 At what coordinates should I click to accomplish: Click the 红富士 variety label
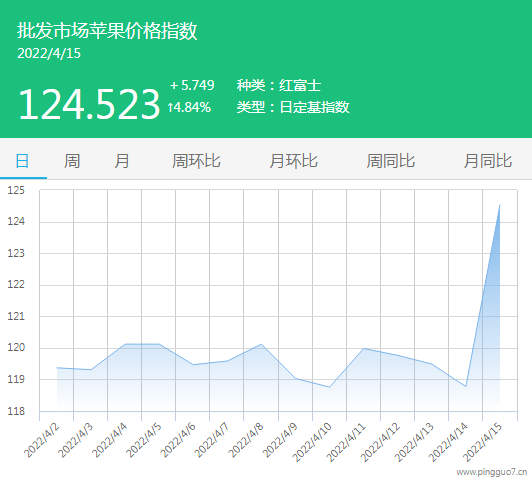pyautogui.click(x=300, y=85)
